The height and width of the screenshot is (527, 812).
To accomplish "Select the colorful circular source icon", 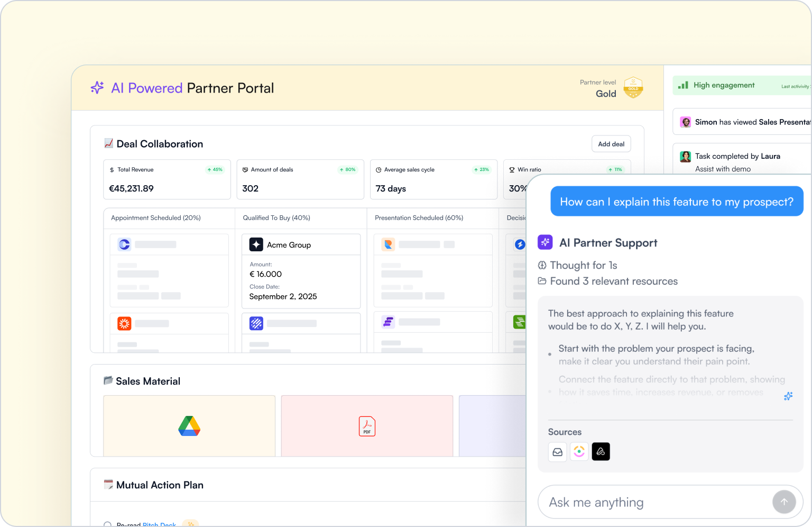I will pyautogui.click(x=579, y=451).
